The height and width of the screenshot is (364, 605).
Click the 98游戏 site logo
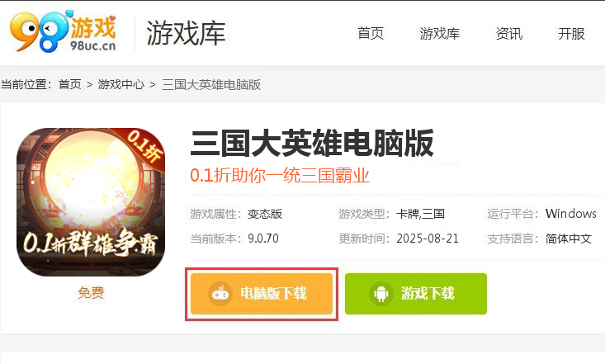(64, 31)
